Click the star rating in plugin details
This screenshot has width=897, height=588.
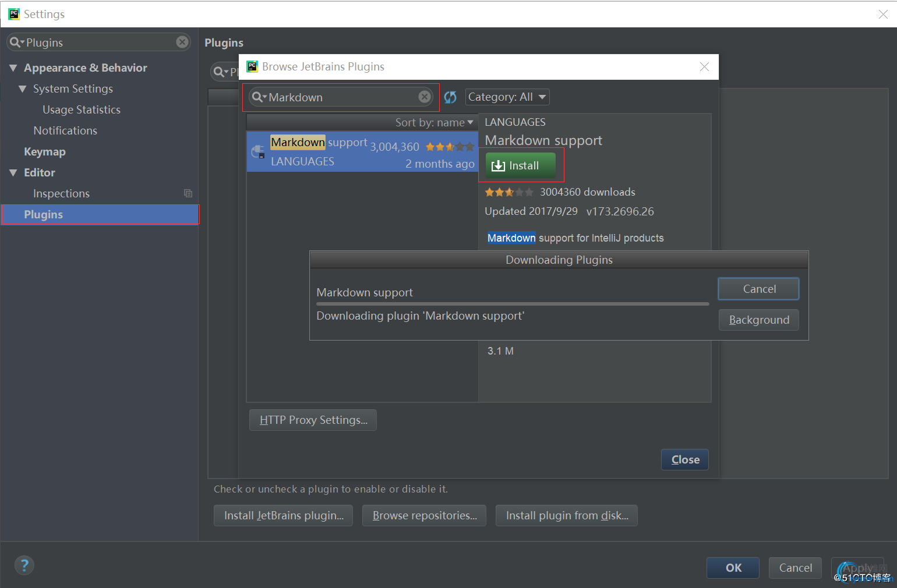(x=509, y=192)
